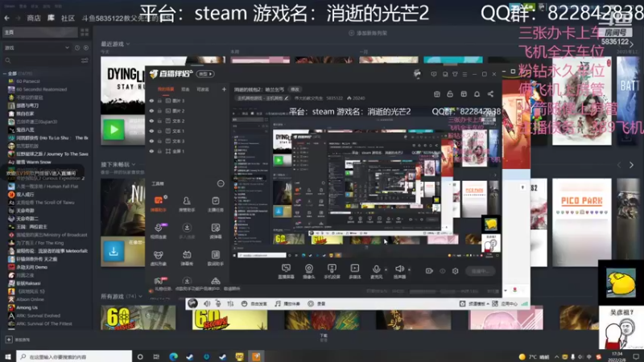Image resolution: width=644 pixels, height=362 pixels.
Task: Open Task View on the taskbar
Action: [156, 356]
